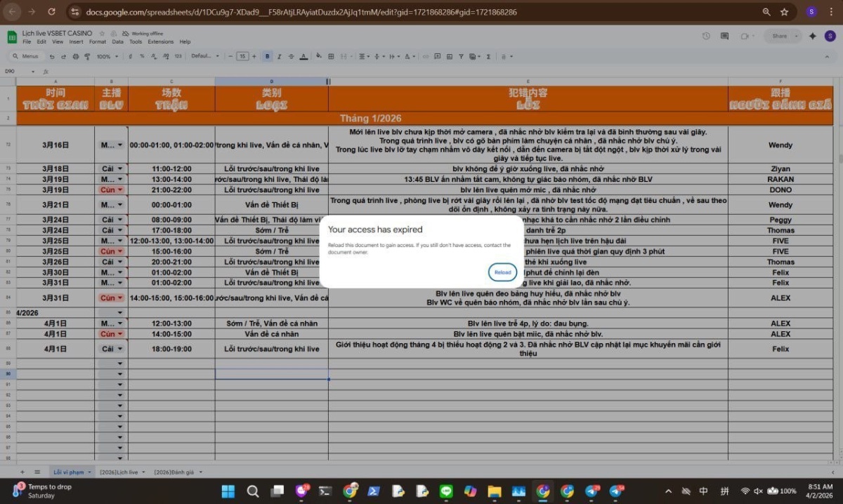Click the Share button
This screenshot has height=504, width=843.
coord(780,36)
